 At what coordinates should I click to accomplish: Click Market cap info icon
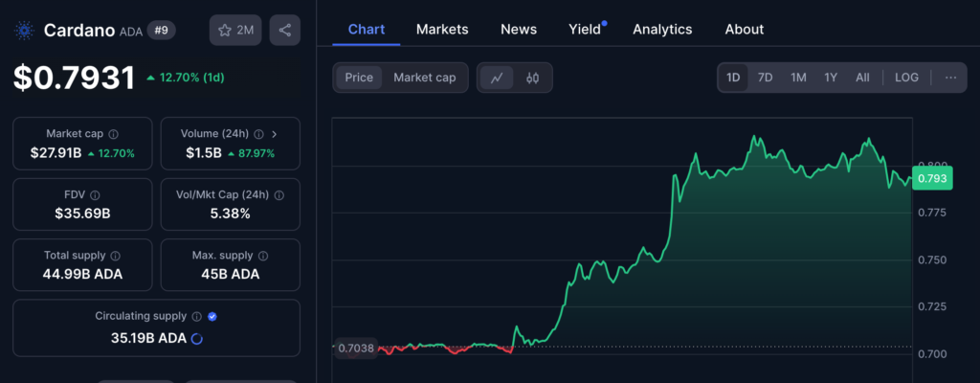point(114,134)
